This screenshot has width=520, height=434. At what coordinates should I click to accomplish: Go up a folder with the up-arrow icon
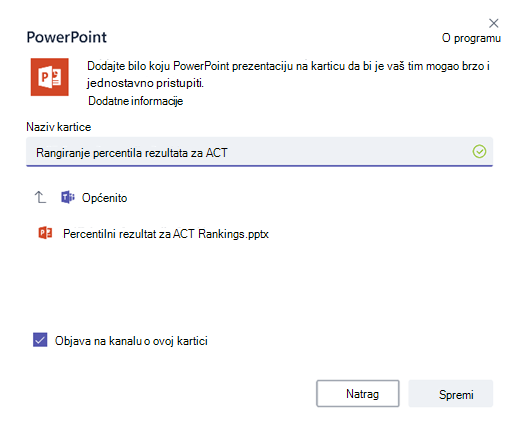[x=40, y=197]
